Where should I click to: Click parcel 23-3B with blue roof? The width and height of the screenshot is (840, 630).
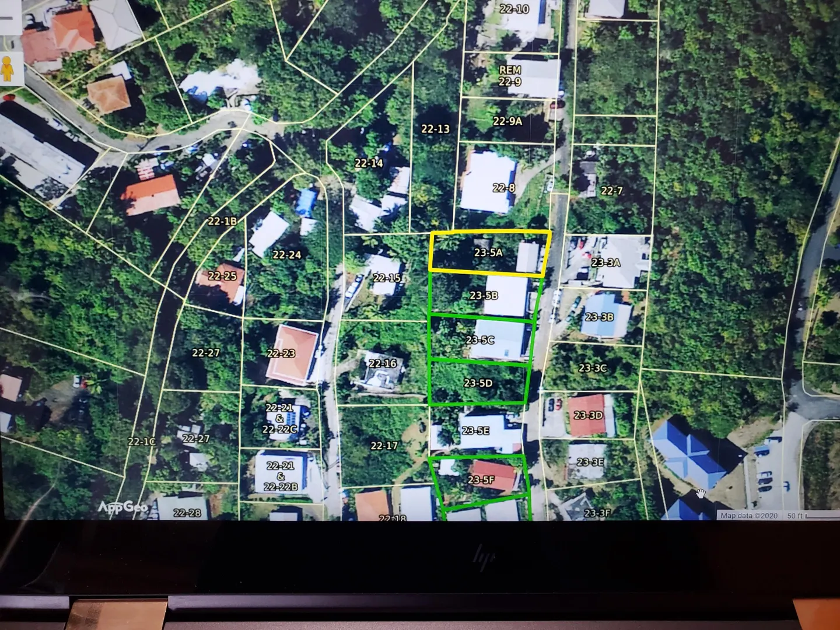point(599,317)
